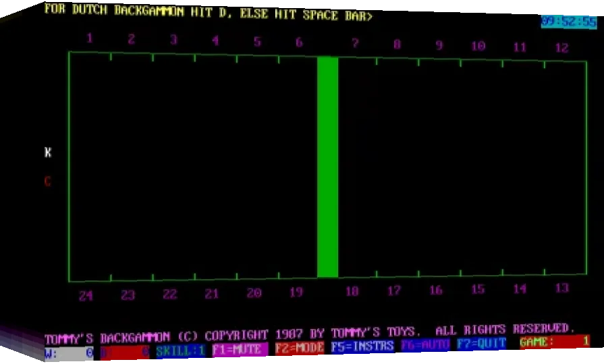The width and height of the screenshot is (604, 364).
Task: Click the GAME: 1 counter
Action: tap(554, 341)
